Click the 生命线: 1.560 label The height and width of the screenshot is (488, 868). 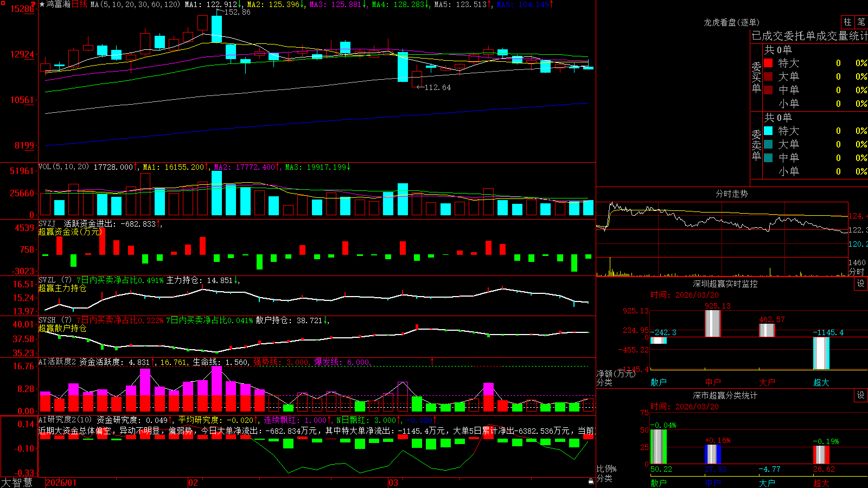[221, 362]
